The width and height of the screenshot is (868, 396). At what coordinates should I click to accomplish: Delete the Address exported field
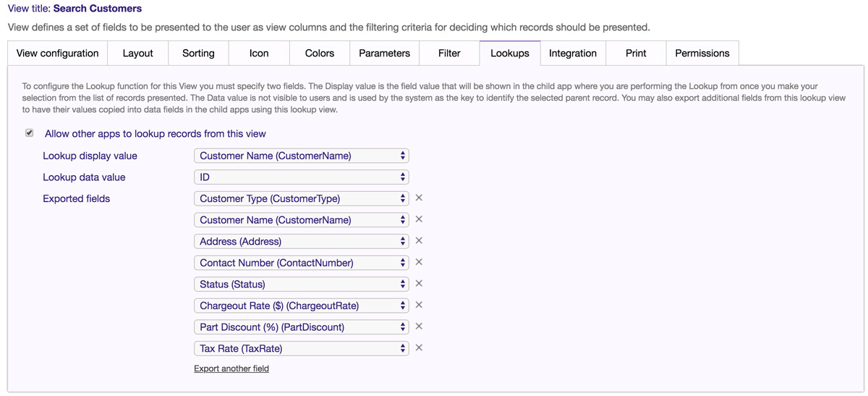419,241
